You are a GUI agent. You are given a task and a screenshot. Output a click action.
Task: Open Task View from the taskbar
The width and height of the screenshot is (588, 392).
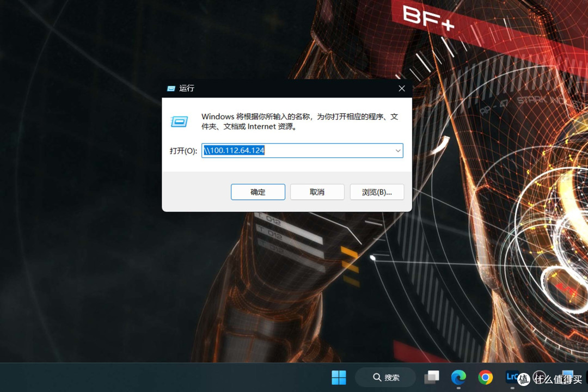point(431,377)
